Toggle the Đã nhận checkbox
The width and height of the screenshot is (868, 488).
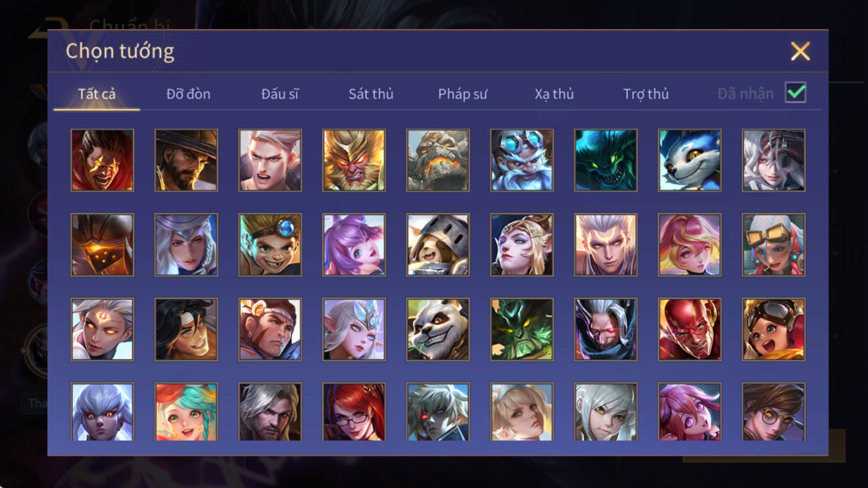795,93
